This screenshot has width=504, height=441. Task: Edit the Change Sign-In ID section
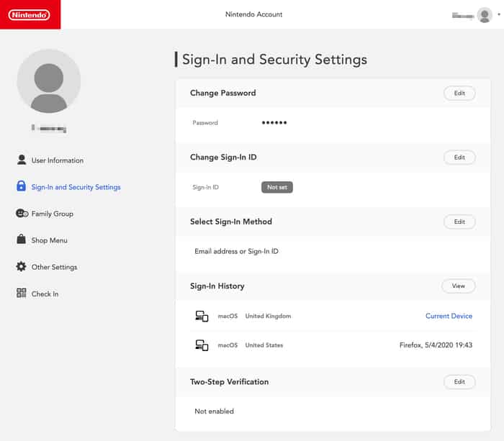pos(459,158)
